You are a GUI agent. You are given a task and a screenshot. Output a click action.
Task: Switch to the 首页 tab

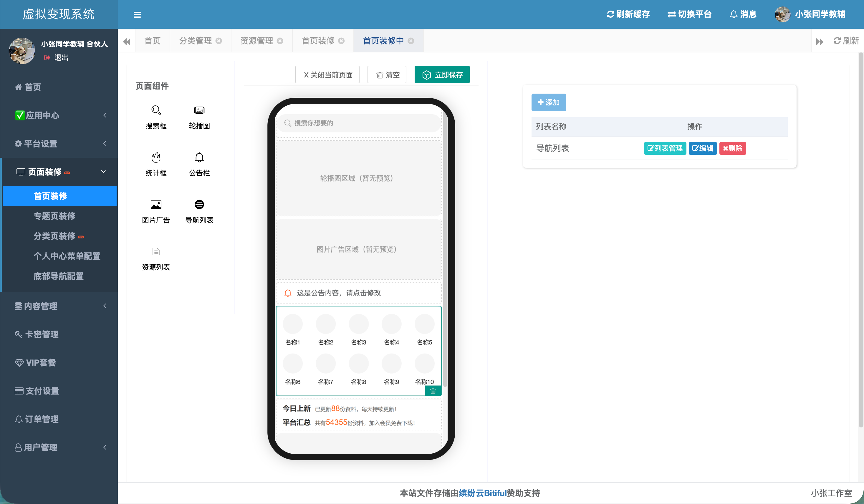coord(153,41)
